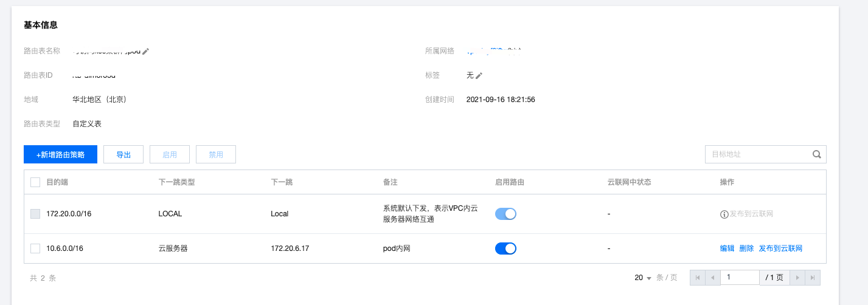This screenshot has width=868, height=305.
Task: Jump to last page icon
Action: click(x=812, y=278)
